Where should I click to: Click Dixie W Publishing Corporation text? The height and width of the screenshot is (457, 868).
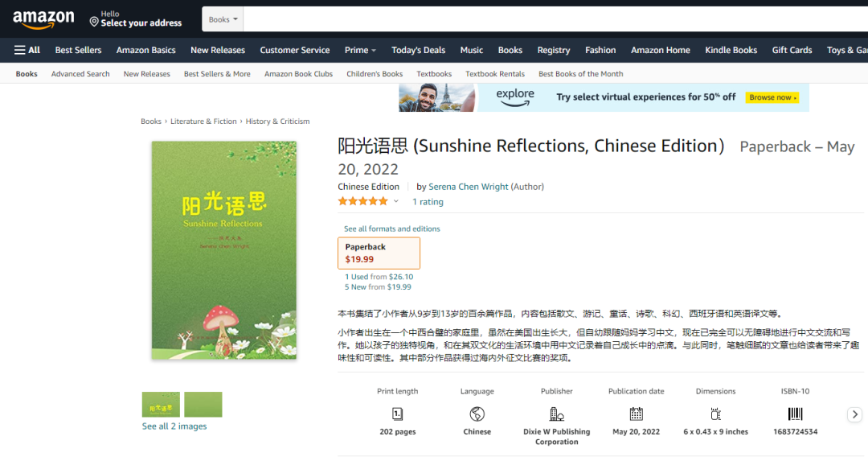556,437
